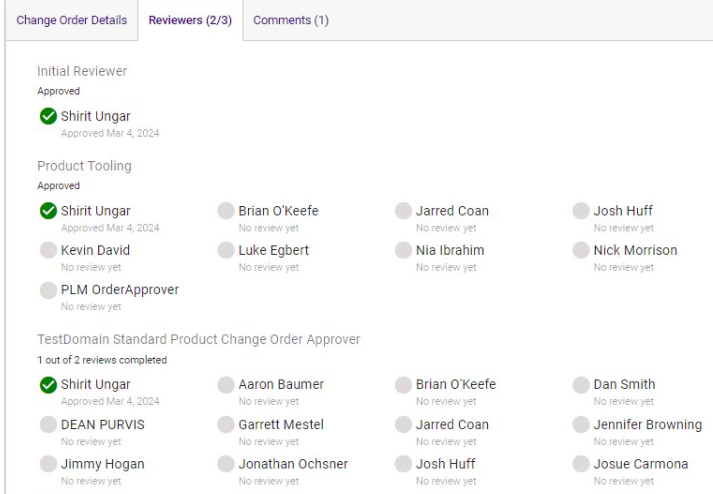713x494 pixels.
Task: Click green checkmark for Shirit Ungar in TestDomain section
Action: (x=47, y=385)
